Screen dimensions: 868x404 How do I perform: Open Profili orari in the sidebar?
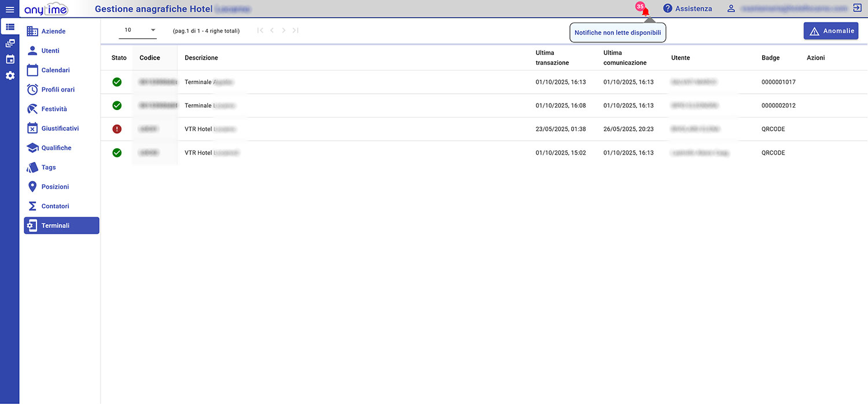[x=58, y=90]
